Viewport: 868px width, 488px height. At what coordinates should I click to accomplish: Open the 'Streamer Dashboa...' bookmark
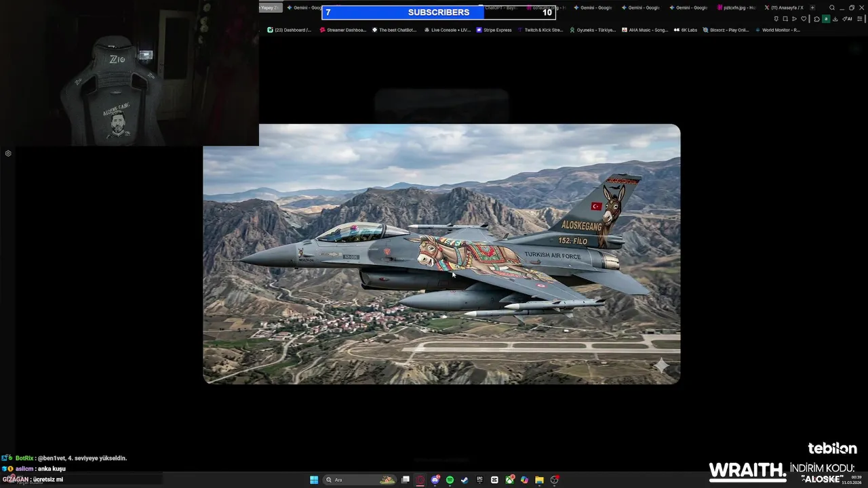(342, 30)
